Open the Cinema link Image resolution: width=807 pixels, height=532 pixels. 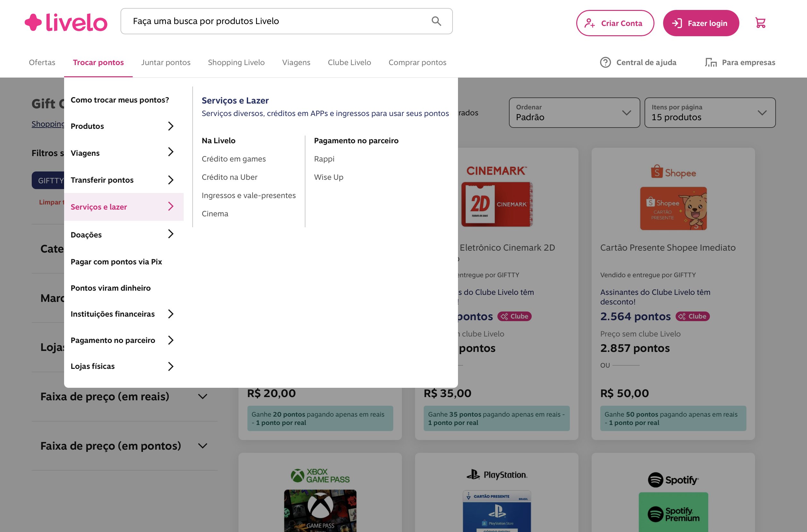pyautogui.click(x=215, y=214)
